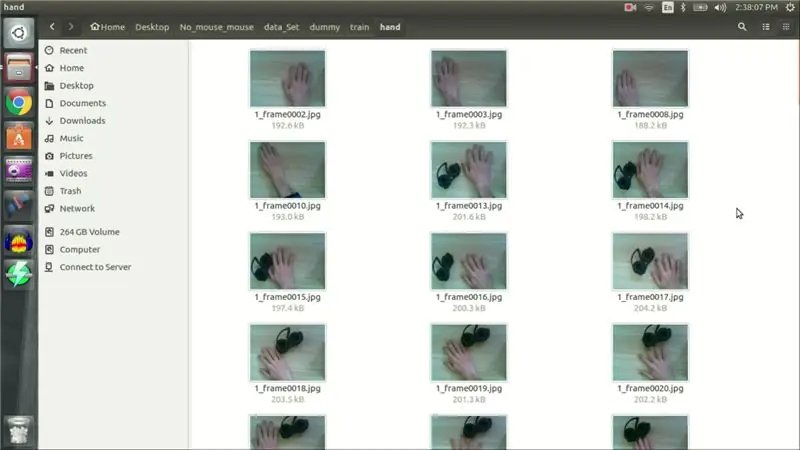Go forward using the forward arrow
The image size is (800, 450).
coord(71,27)
